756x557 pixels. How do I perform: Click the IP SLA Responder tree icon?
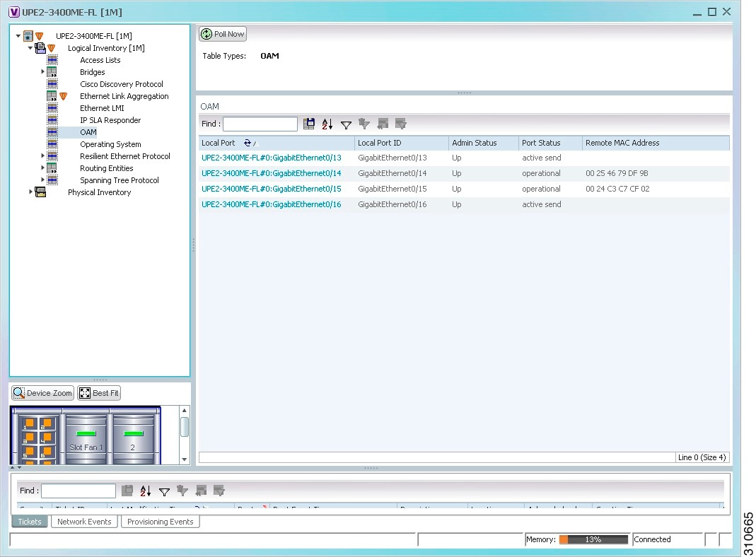(x=52, y=120)
